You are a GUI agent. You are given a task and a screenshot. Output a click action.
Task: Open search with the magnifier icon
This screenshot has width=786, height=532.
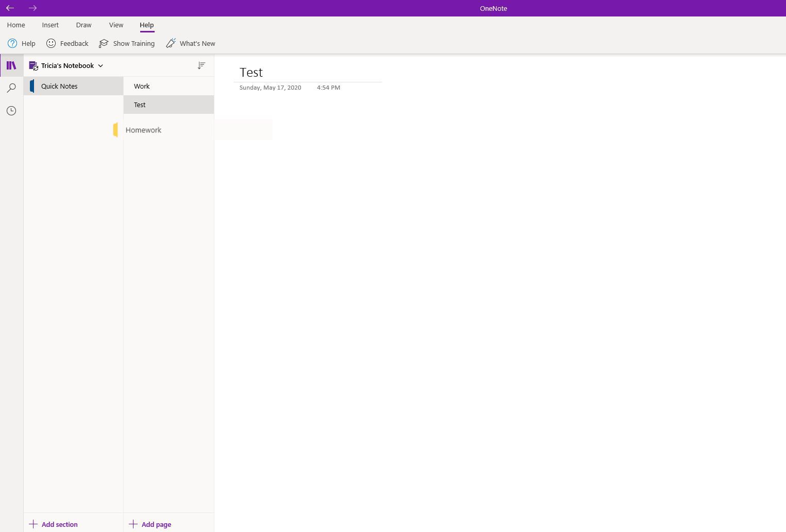[11, 88]
